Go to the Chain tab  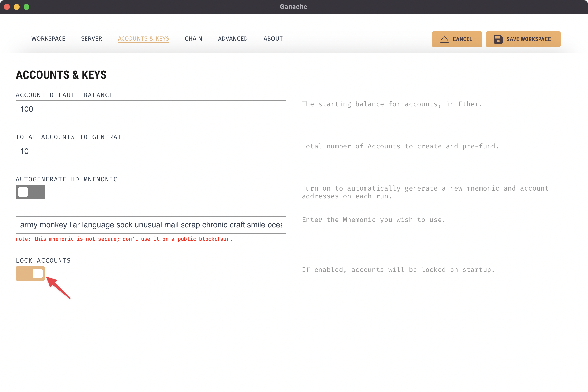pyautogui.click(x=194, y=39)
